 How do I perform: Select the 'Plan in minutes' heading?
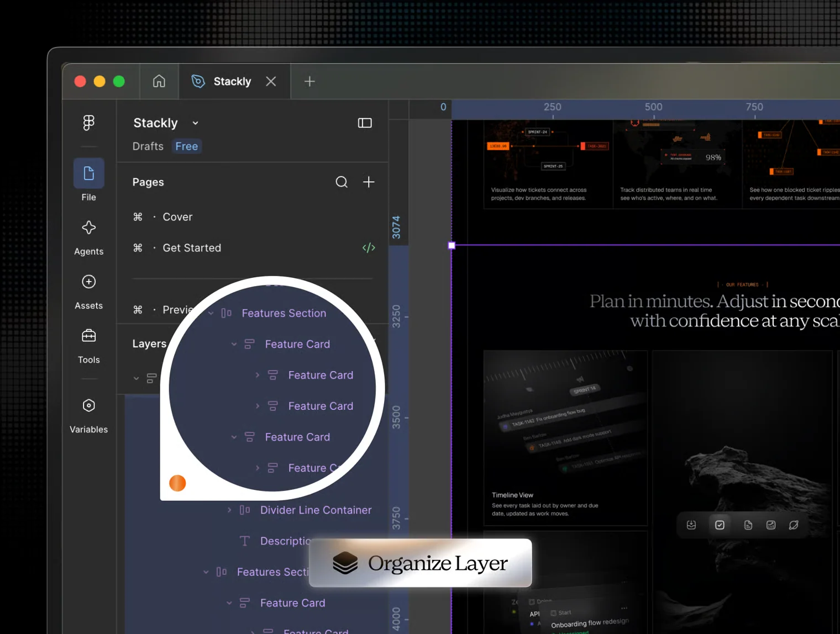click(x=715, y=311)
